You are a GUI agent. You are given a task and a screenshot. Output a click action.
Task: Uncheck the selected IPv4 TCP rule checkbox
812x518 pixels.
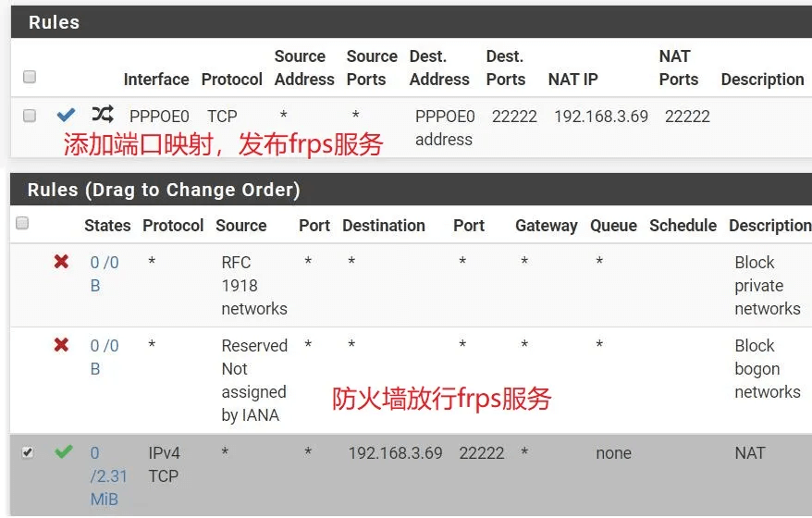(28, 452)
